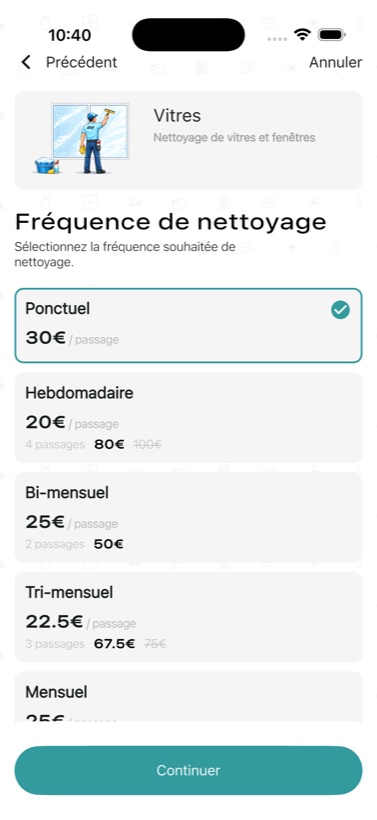Cancel the booking with Annuler
This screenshot has width=377, height=820.
tap(335, 62)
